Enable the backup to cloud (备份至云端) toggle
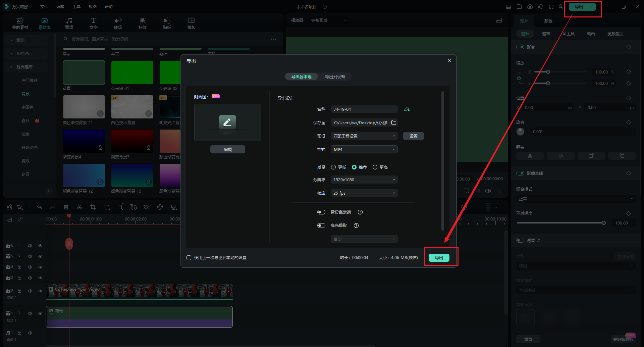This screenshot has height=347, width=644. tap(321, 212)
